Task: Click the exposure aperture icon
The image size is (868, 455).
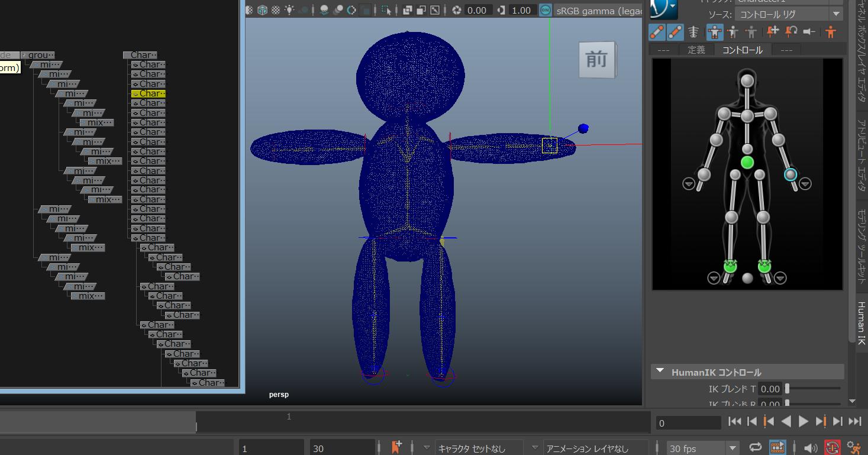Action: 456,10
